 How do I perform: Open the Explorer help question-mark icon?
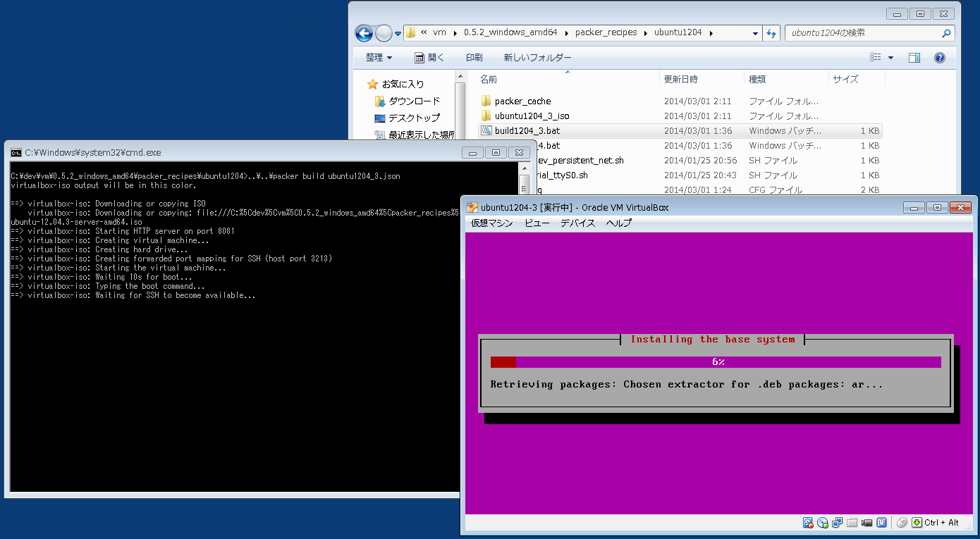[939, 58]
